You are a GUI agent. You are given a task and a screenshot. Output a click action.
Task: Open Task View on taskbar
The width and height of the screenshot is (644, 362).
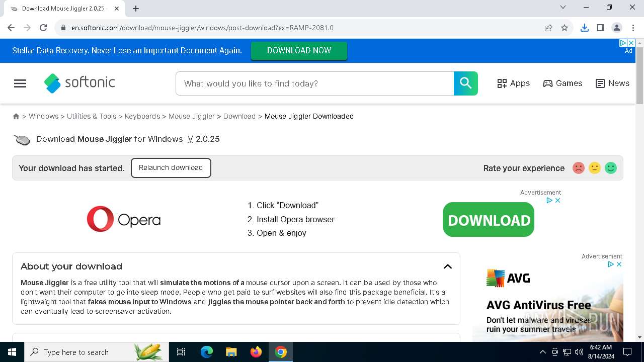[181, 352]
